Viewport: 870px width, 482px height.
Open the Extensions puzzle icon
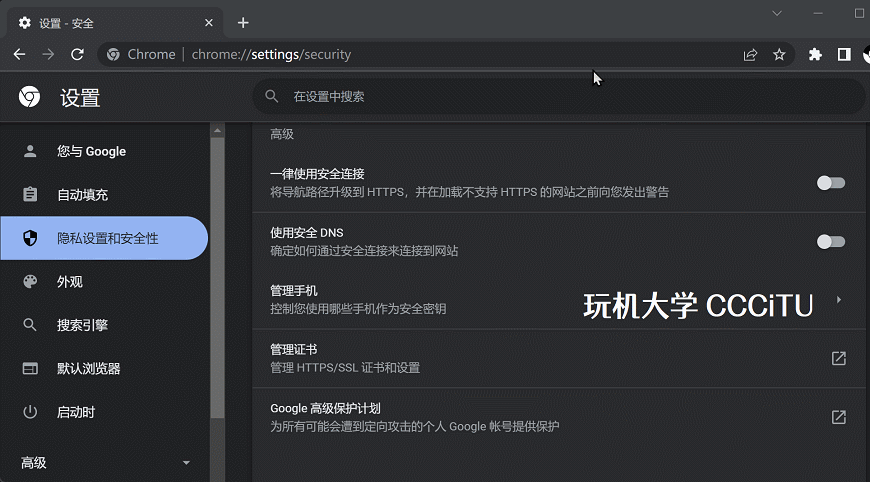coord(815,55)
